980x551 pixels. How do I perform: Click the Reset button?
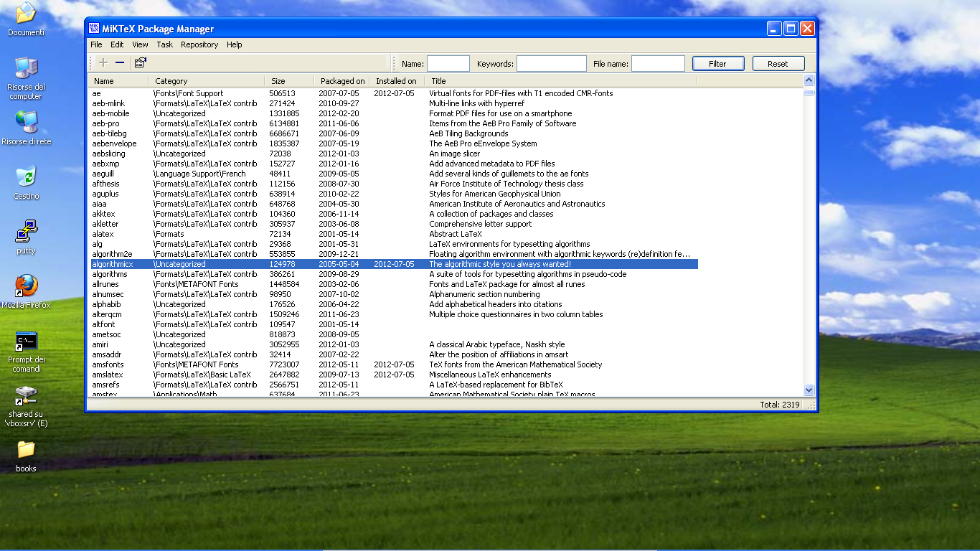point(778,64)
